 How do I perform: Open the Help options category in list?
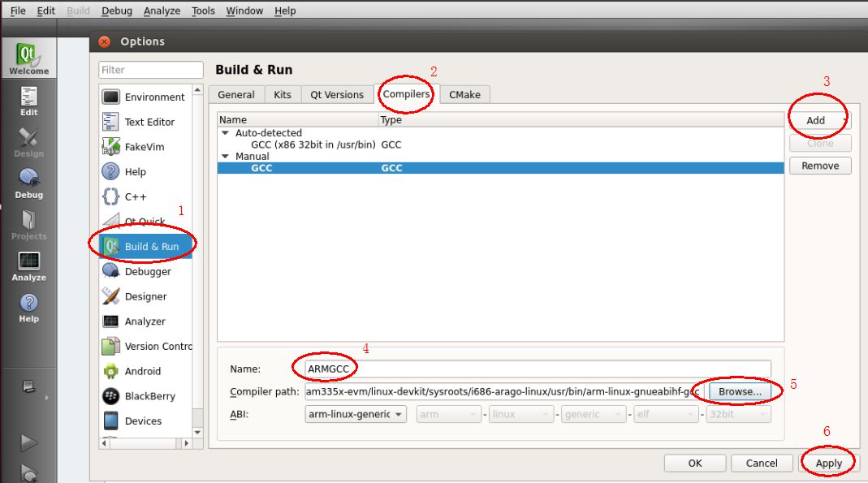coord(145,171)
